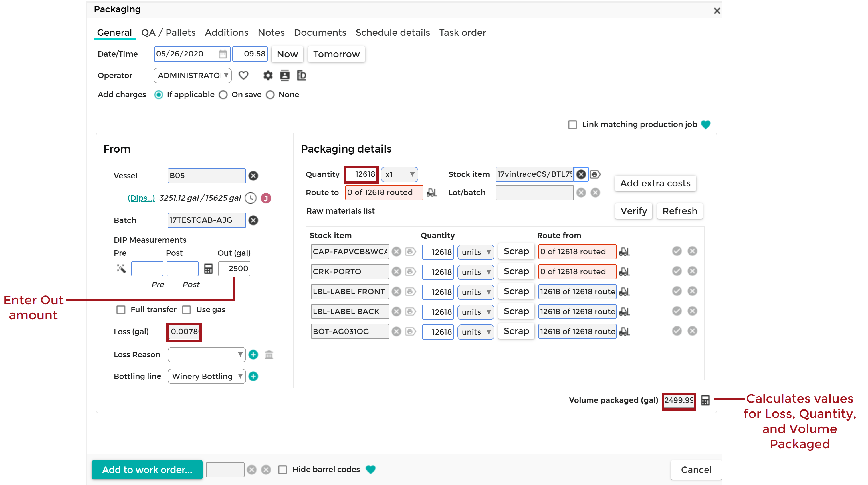
Task: Click the forklift icon next to Route to
Action: click(432, 193)
